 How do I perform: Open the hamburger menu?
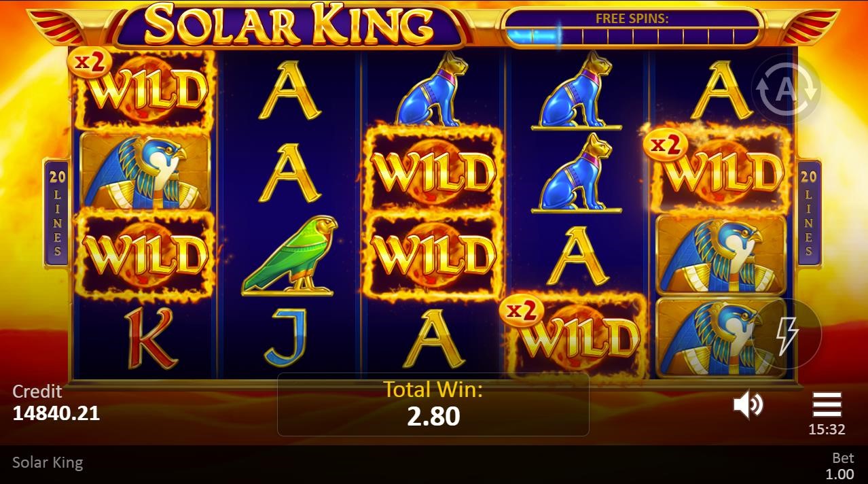tap(827, 404)
